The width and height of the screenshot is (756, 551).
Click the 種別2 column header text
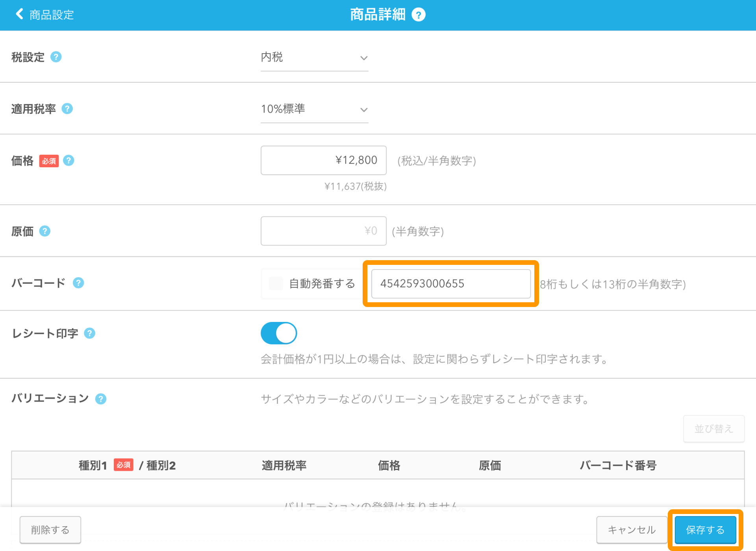coord(161,465)
